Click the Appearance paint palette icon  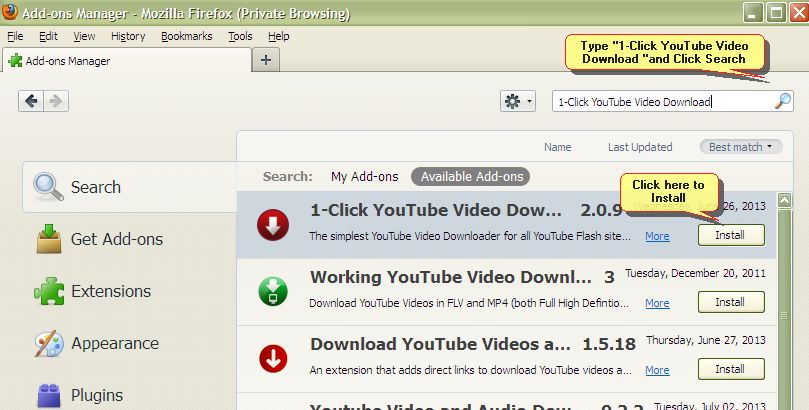[x=49, y=343]
